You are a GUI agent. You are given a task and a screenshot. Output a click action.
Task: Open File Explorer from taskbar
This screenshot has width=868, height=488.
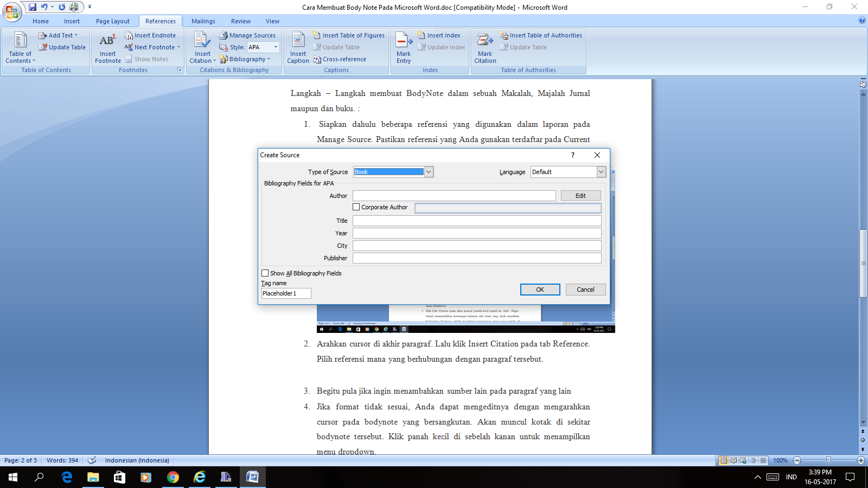pyautogui.click(x=93, y=477)
